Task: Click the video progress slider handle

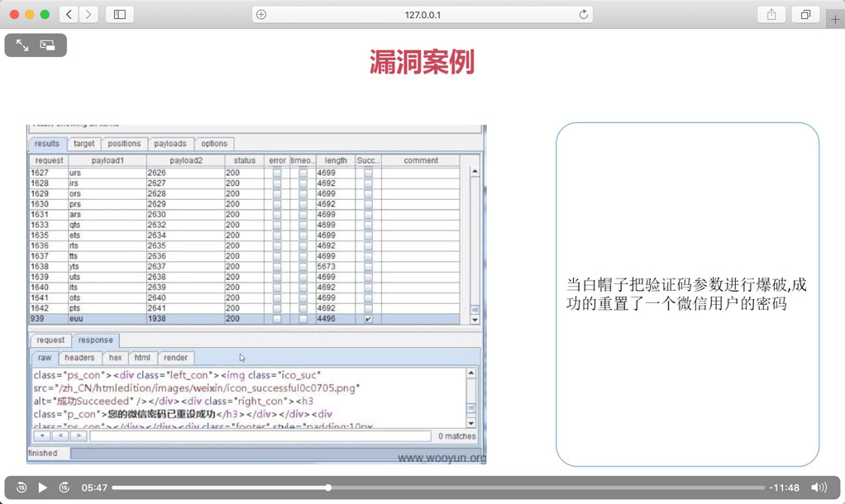Action: click(x=328, y=487)
